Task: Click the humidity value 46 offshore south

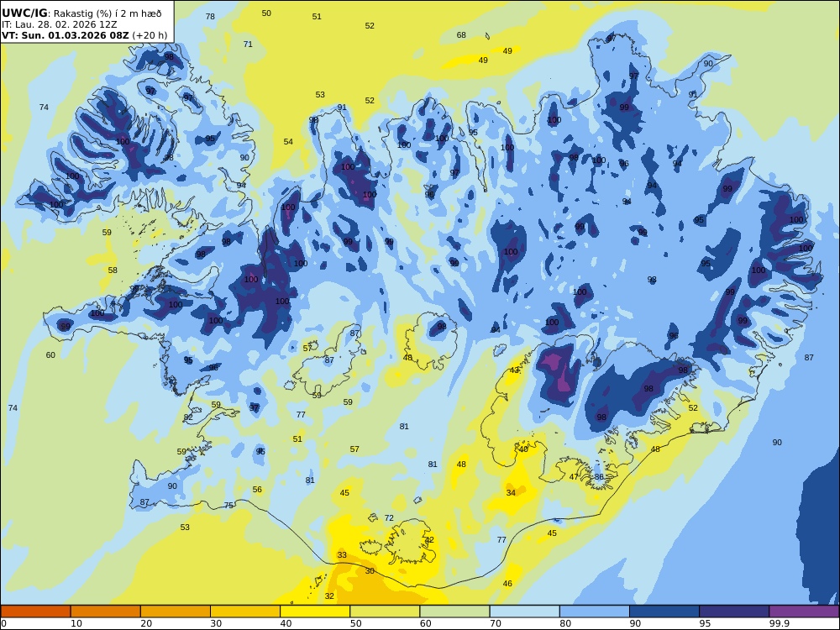Action: click(507, 584)
